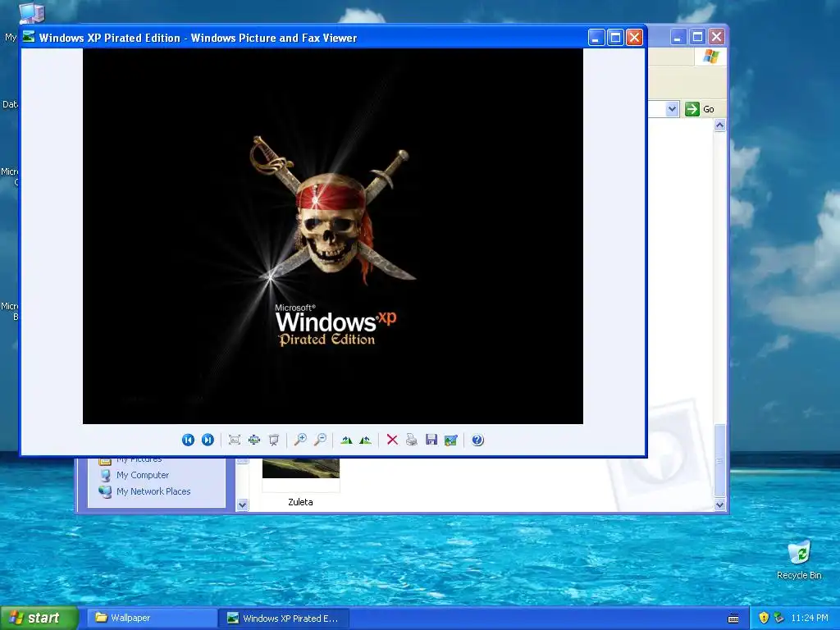Click the taskbar clock showing 11:24 PM

click(810, 618)
